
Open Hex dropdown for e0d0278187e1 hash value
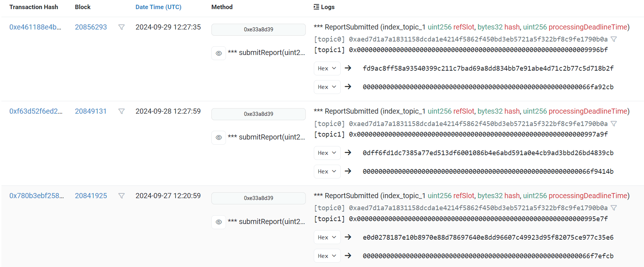click(x=327, y=237)
